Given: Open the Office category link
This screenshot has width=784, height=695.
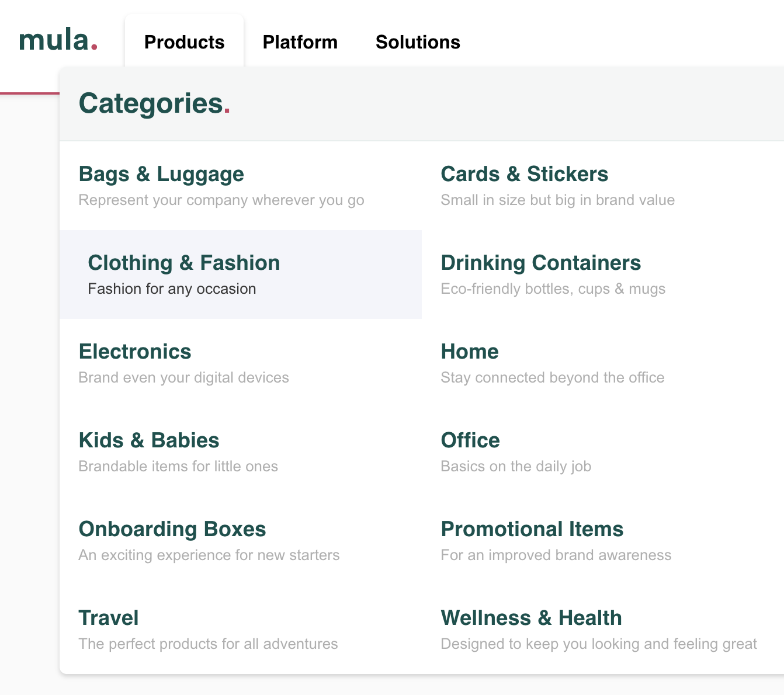Looking at the screenshot, I should click(x=470, y=440).
